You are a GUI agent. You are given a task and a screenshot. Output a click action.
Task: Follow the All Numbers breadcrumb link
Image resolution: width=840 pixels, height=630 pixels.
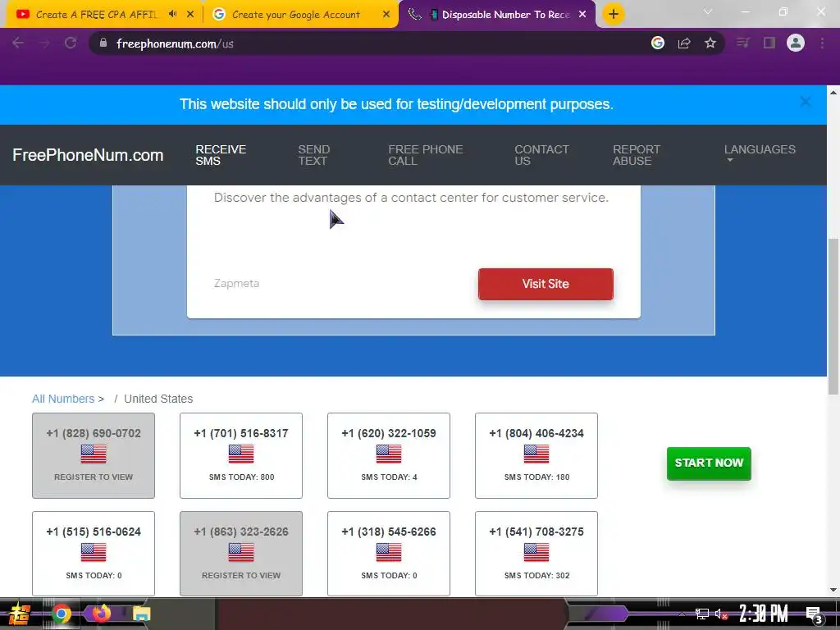coord(63,399)
